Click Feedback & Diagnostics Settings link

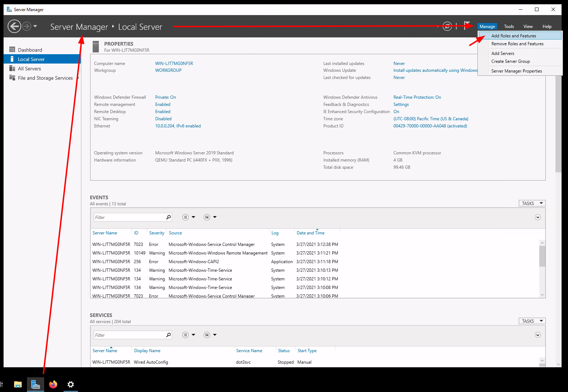pos(401,104)
